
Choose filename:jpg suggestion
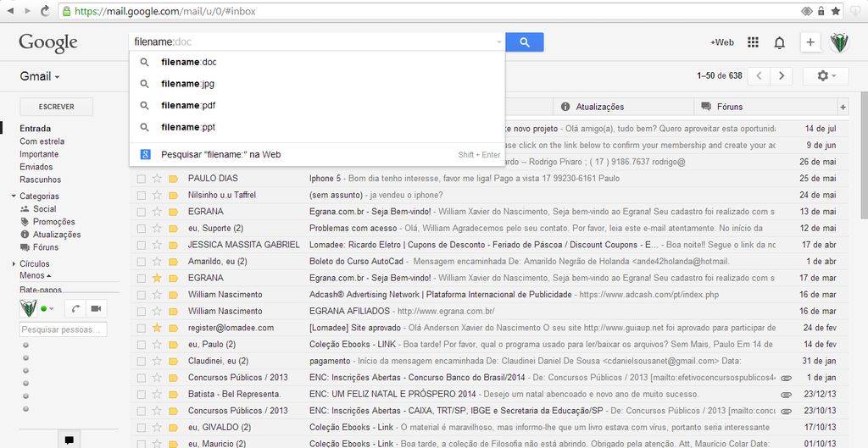pyautogui.click(x=317, y=84)
